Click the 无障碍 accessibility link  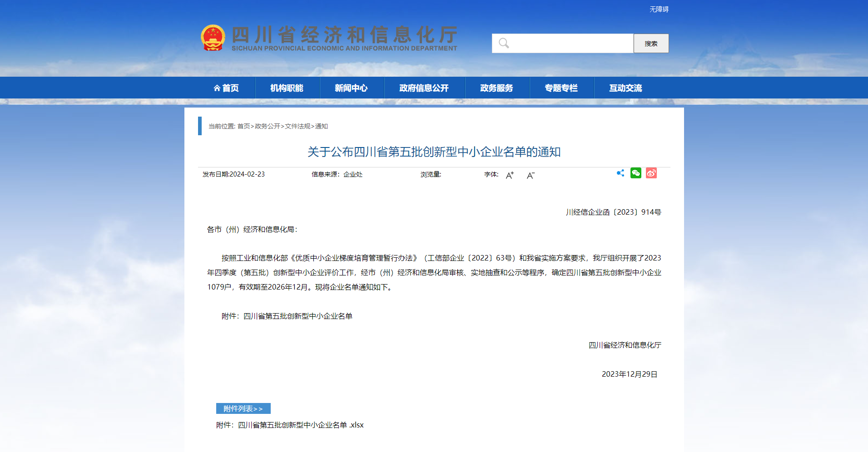point(659,9)
